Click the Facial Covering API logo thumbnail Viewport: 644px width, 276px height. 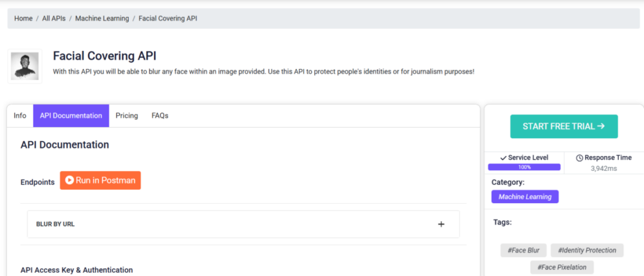click(x=25, y=66)
